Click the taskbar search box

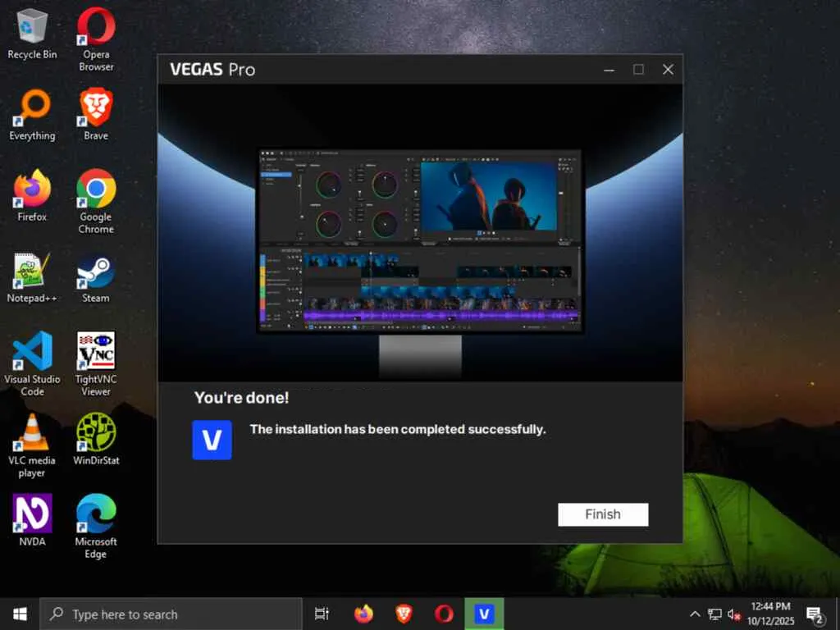click(171, 614)
